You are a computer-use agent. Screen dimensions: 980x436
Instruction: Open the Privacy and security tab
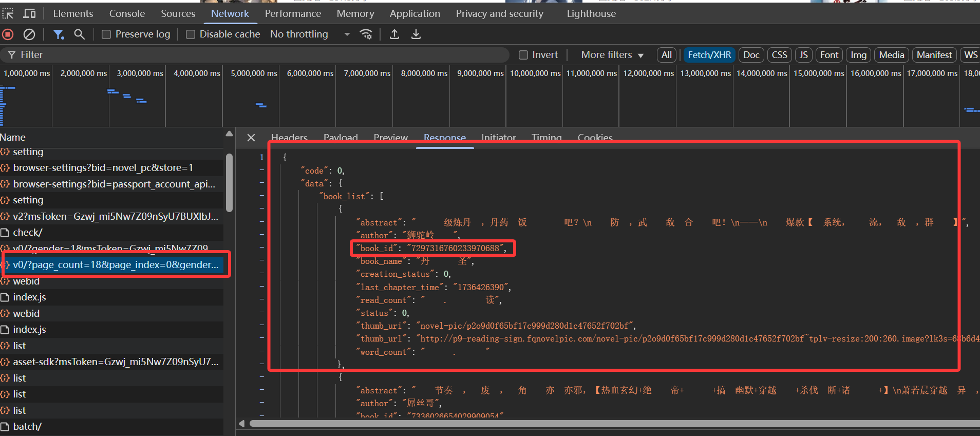pos(500,13)
